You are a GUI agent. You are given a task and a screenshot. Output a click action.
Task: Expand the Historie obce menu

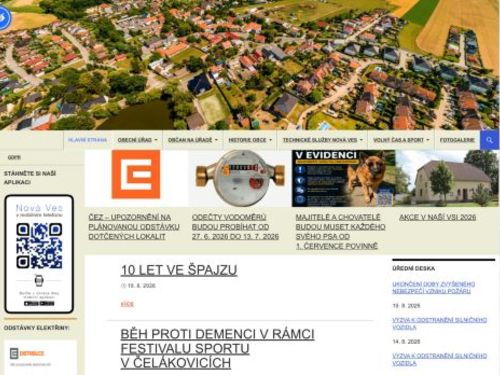[x=250, y=140]
